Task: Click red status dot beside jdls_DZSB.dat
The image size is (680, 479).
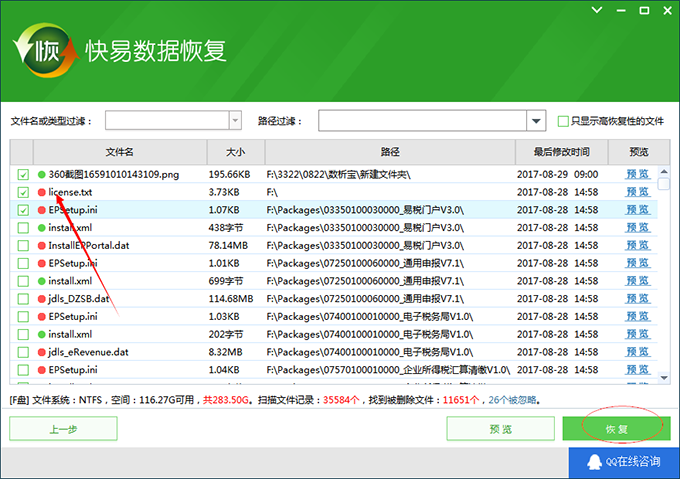Action: point(42,299)
